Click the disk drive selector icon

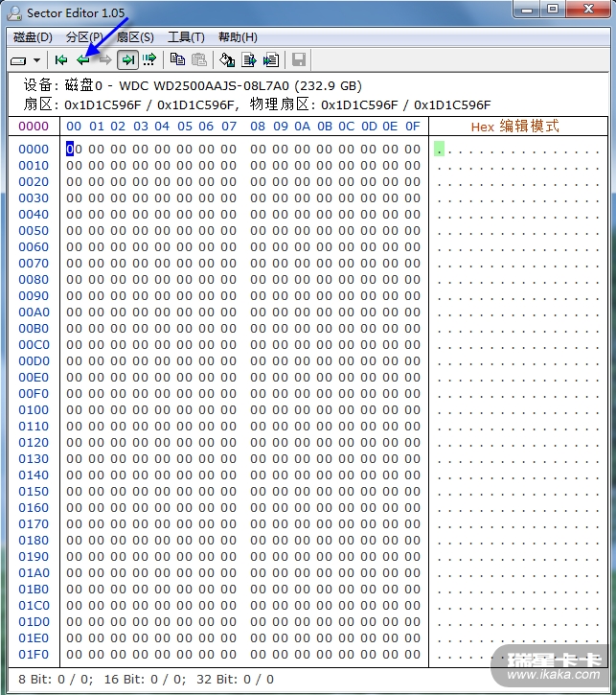click(x=18, y=60)
